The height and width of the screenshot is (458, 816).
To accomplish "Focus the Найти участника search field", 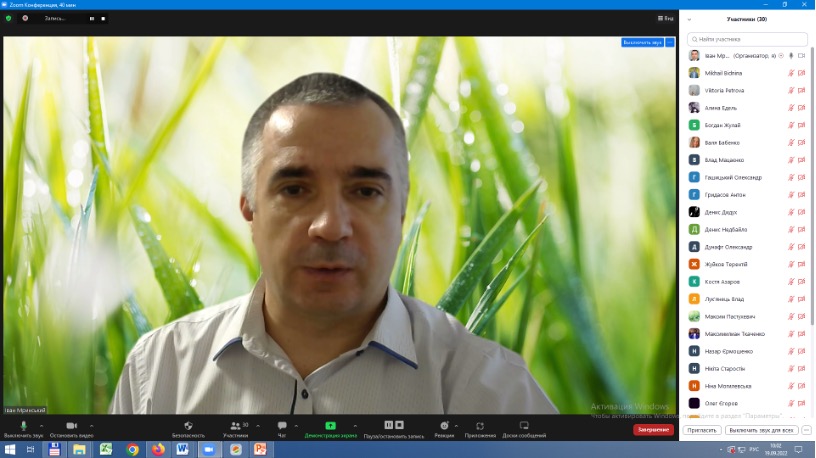I will [747, 39].
